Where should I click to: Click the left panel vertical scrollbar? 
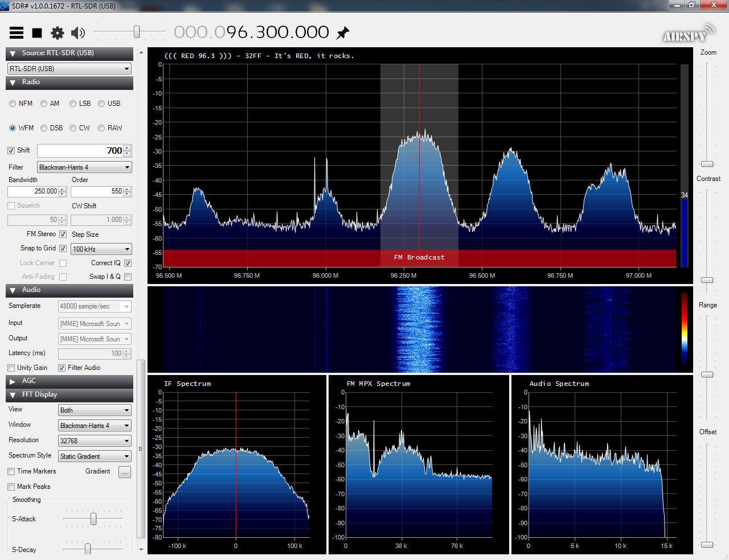(141, 448)
